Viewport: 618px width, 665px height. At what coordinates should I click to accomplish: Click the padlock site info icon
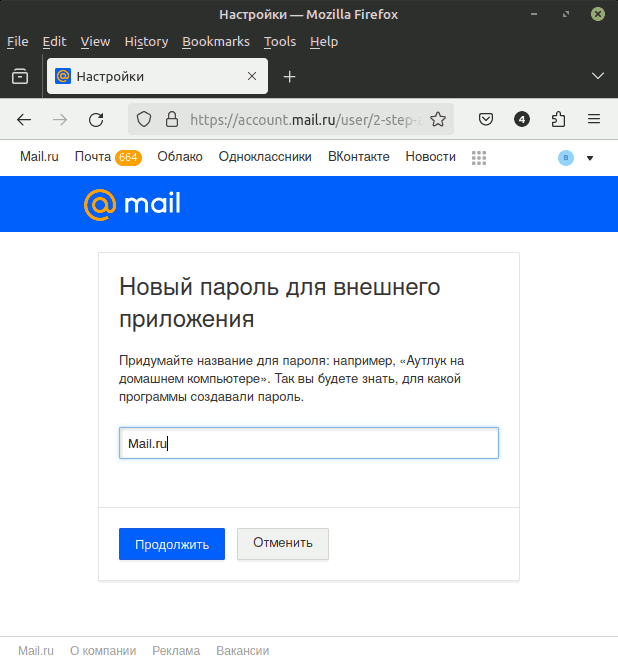tap(172, 120)
